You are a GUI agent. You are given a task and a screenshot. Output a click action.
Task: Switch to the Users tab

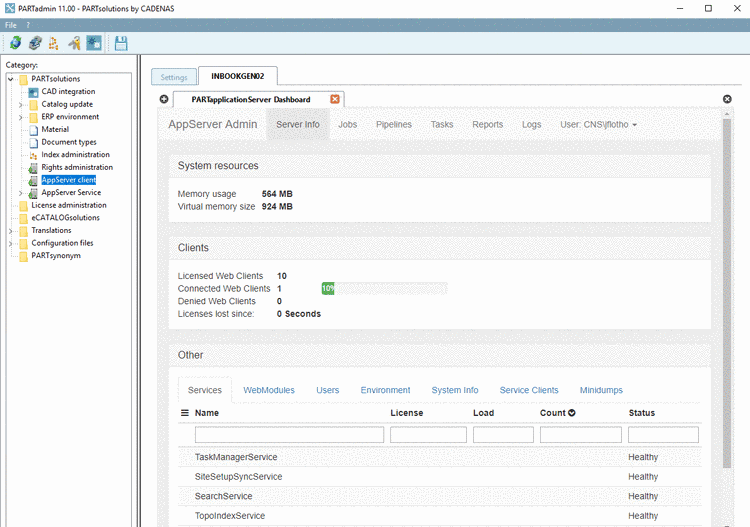[x=328, y=390]
